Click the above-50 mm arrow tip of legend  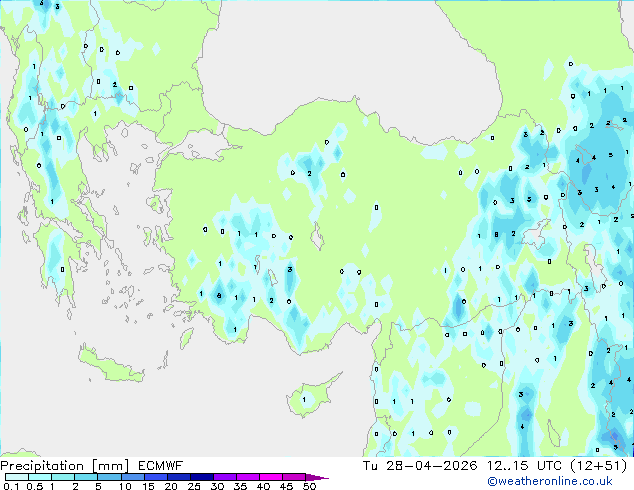[x=317, y=477]
